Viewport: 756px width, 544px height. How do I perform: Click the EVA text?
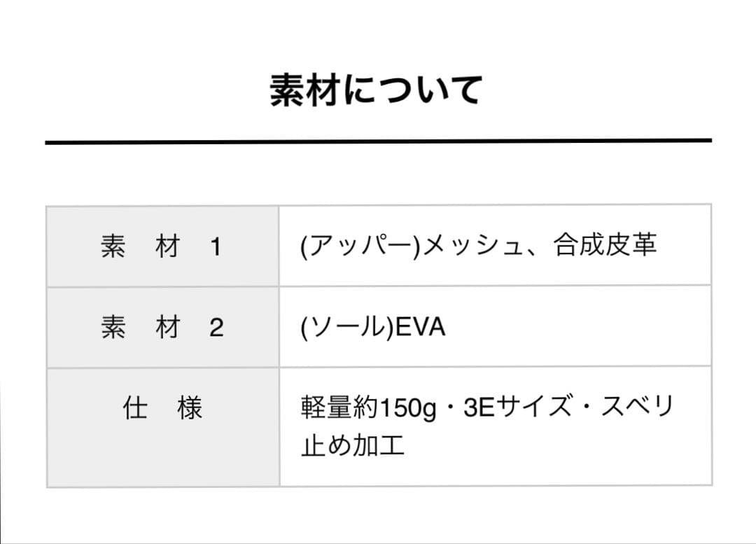click(x=421, y=327)
